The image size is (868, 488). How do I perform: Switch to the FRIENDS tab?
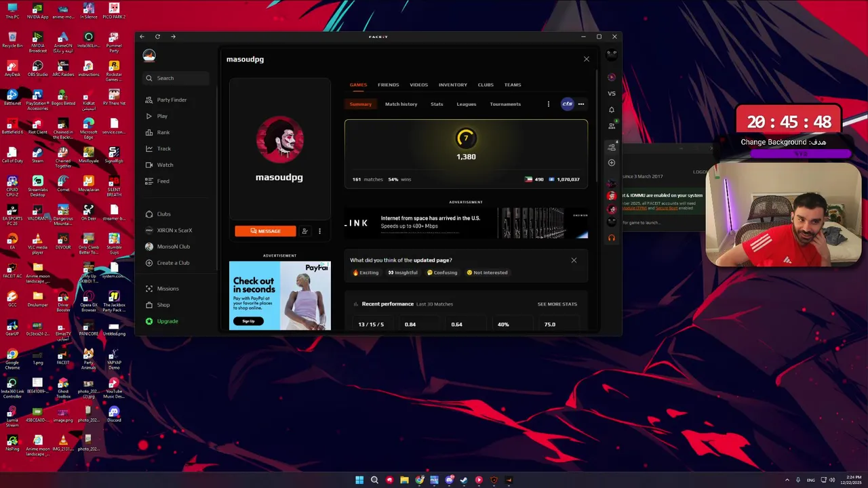click(389, 85)
